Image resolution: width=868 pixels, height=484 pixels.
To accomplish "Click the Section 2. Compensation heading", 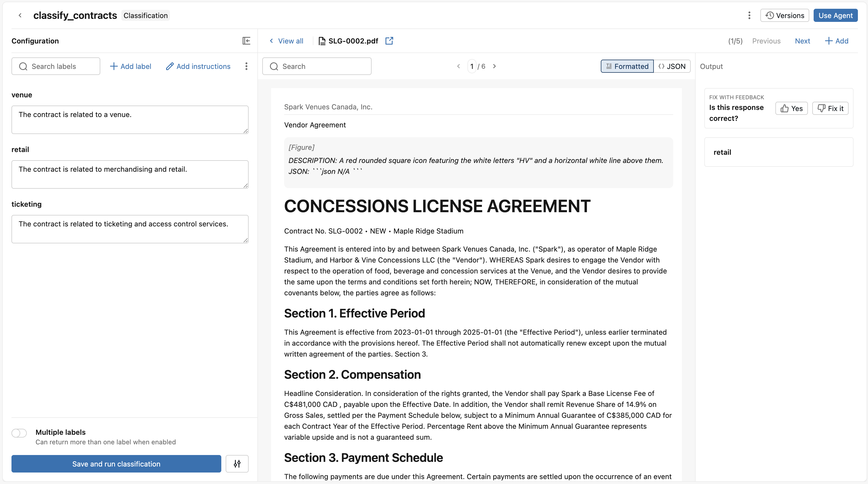I will (352, 375).
